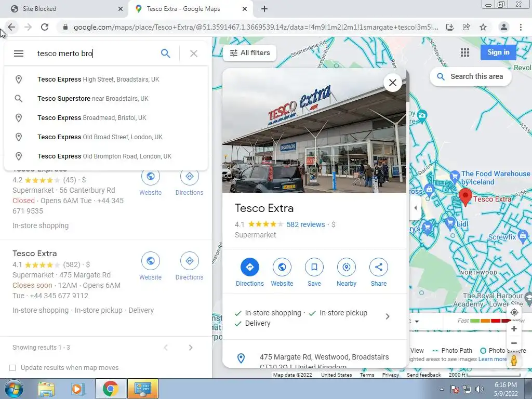Close the Tesco Extra Google Maps tab
Screen dimensions: 532x399
pos(245,9)
